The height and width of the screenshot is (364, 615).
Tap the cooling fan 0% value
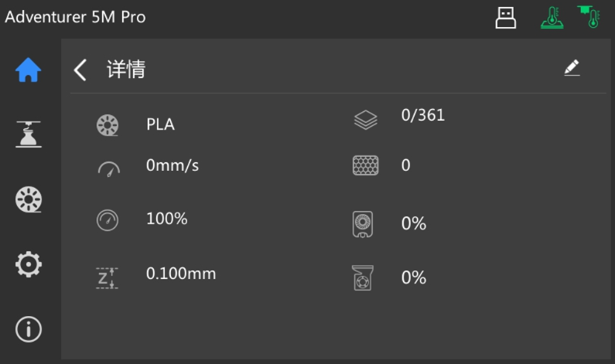(413, 223)
